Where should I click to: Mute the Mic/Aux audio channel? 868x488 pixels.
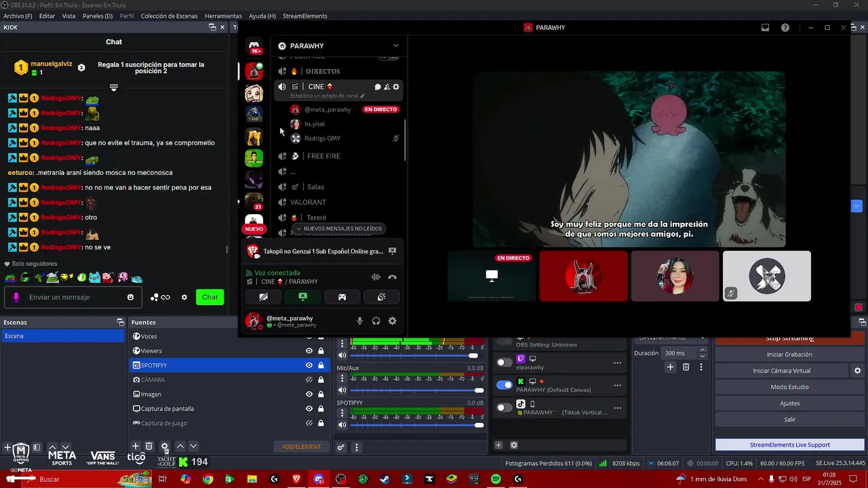click(x=342, y=390)
